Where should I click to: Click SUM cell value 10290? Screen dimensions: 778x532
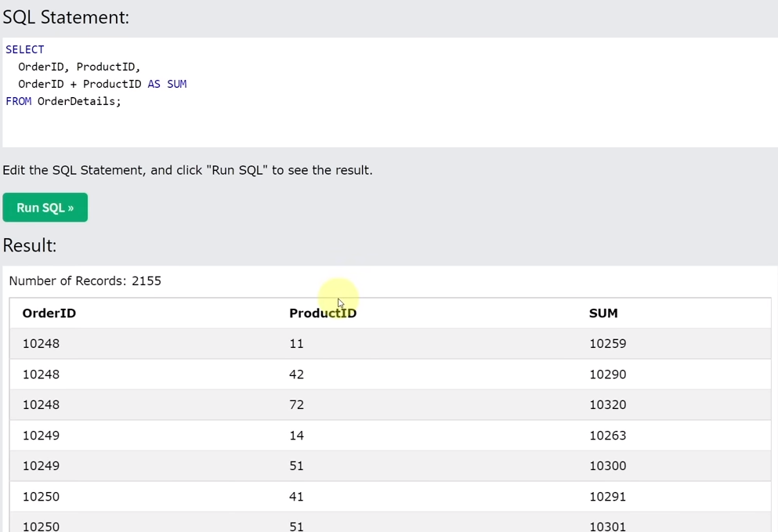(x=608, y=375)
